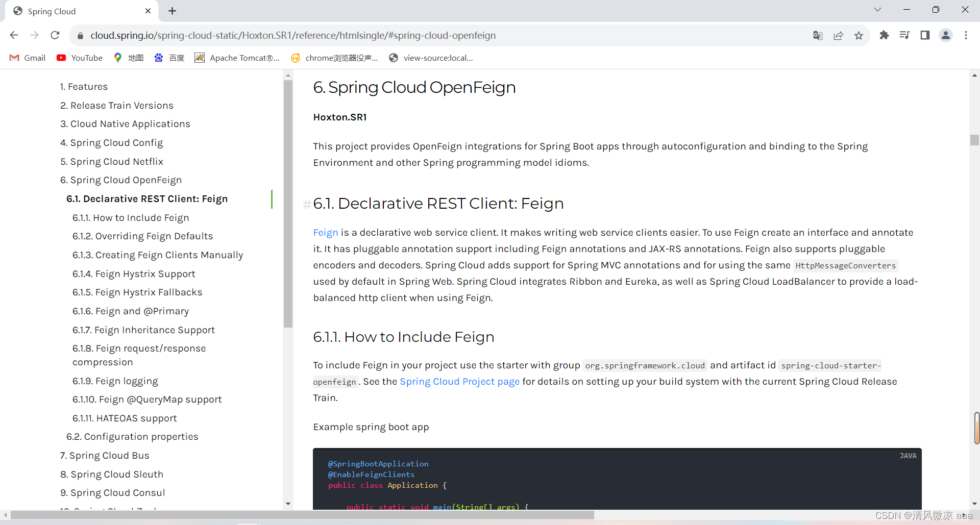Close the Spring Cloud tab
This screenshot has height=525, width=980.
click(148, 11)
